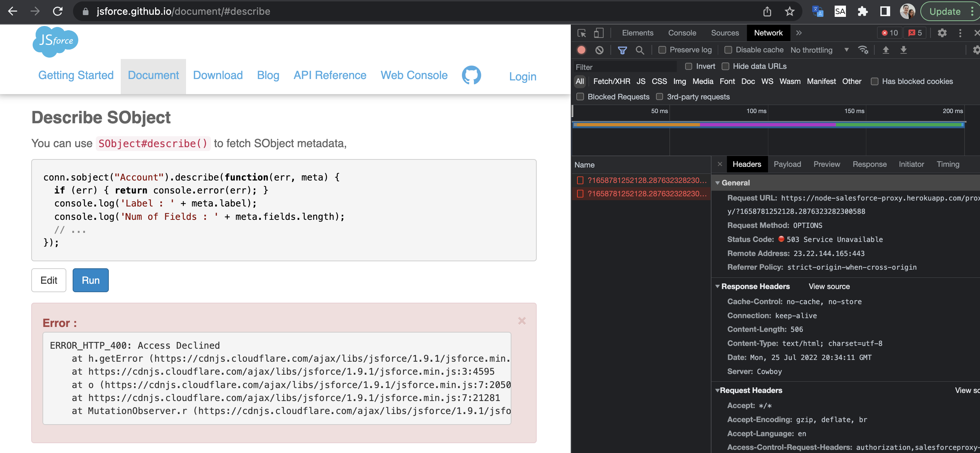Open the Console panel
Viewport: 980px width, 453px height.
point(682,33)
